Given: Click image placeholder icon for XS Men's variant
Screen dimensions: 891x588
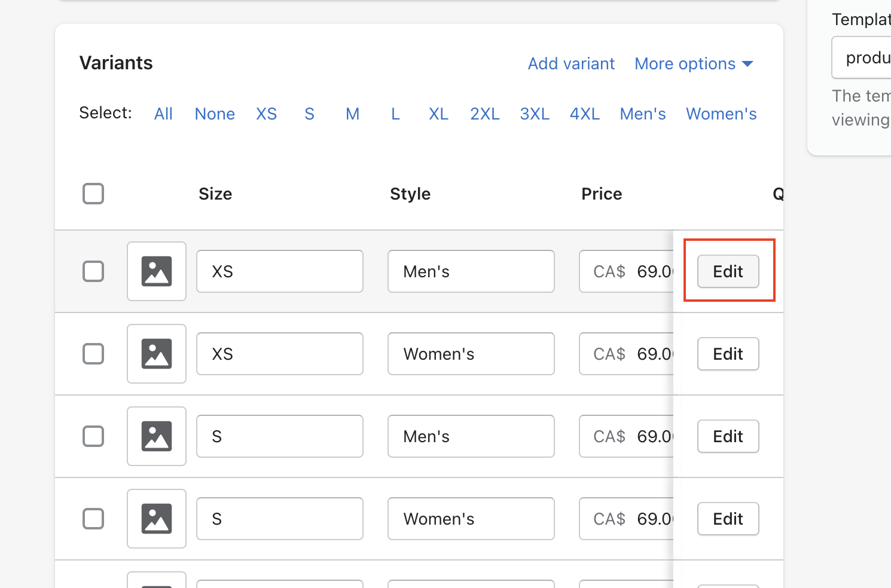Looking at the screenshot, I should tap(156, 271).
